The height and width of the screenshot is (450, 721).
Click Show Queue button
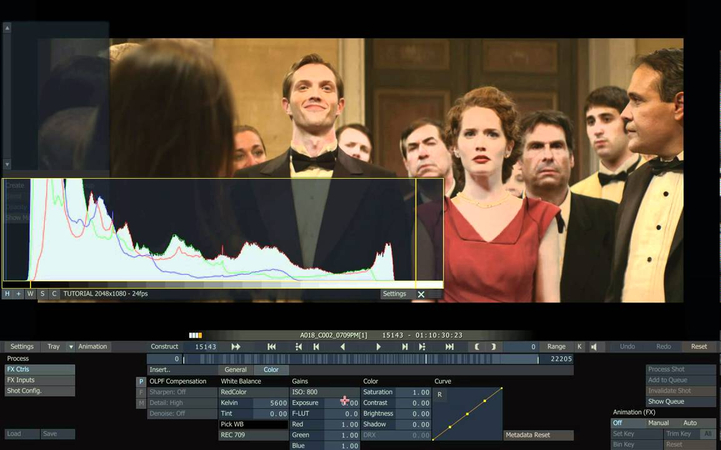click(x=681, y=401)
